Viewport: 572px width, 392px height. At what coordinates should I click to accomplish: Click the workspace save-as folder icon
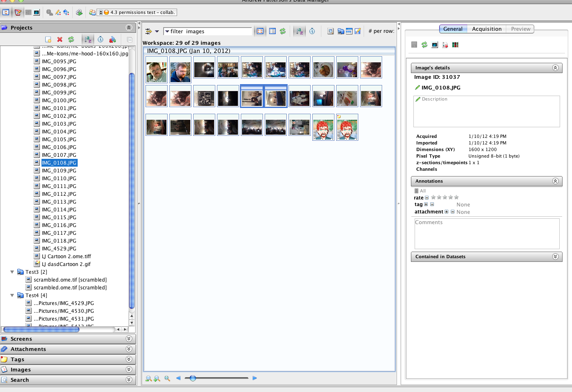point(341,31)
